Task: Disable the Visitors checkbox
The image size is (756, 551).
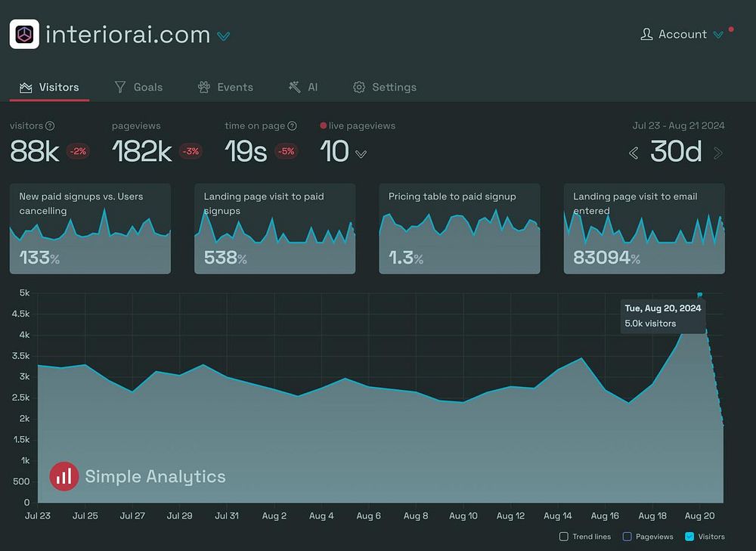Action: click(x=689, y=537)
